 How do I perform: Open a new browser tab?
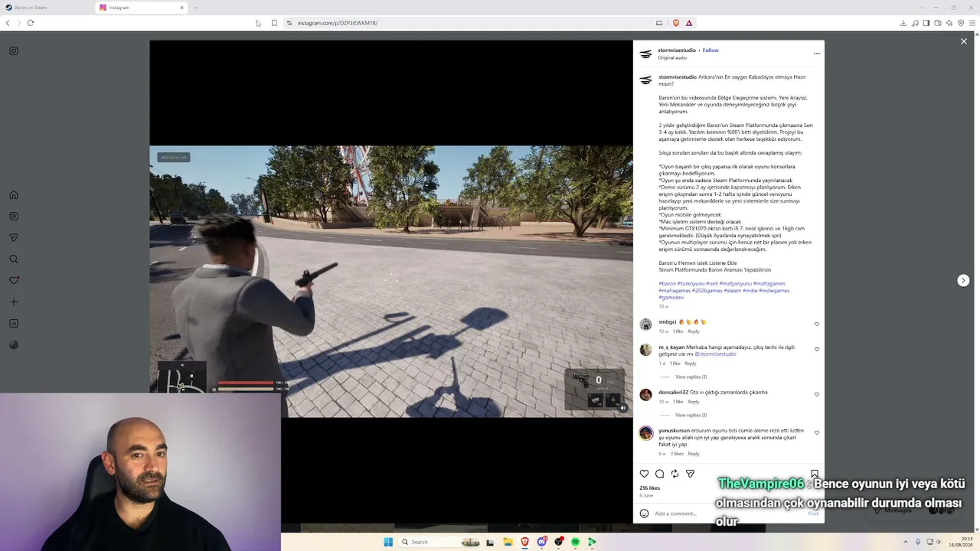click(195, 8)
